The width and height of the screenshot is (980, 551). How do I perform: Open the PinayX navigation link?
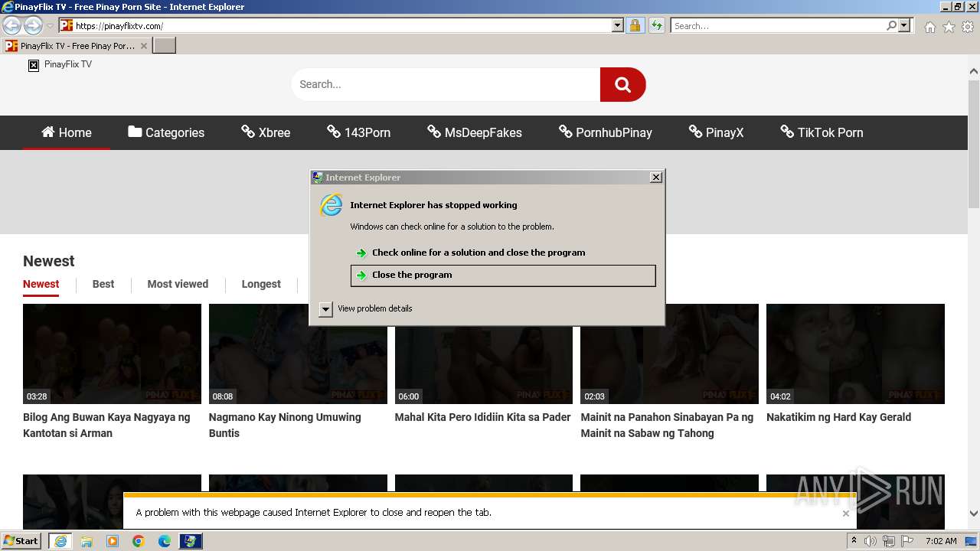click(716, 132)
